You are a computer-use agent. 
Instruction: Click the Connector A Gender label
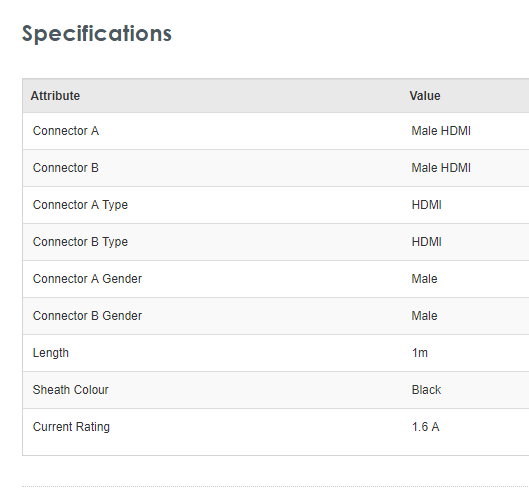(87, 279)
